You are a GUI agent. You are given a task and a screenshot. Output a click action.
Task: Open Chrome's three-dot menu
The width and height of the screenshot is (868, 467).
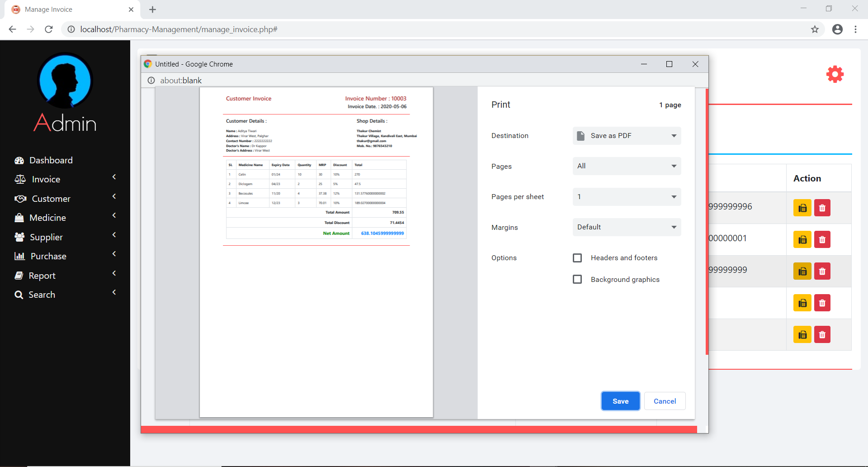click(855, 29)
